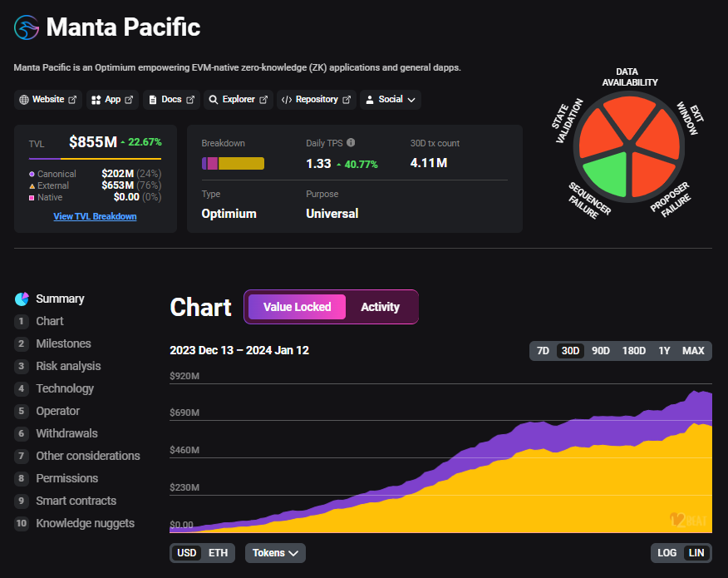Jump to Smart contracts section

pyautogui.click(x=76, y=501)
